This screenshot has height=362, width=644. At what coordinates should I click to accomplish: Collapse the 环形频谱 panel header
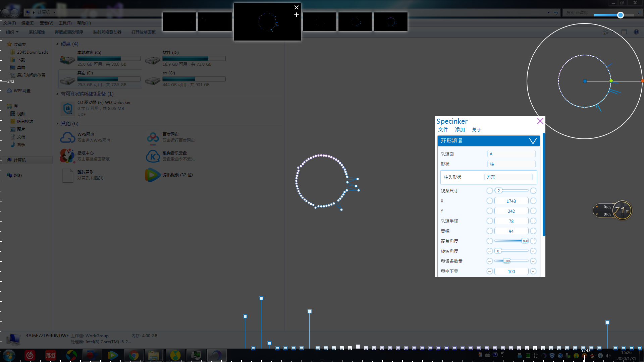click(x=533, y=141)
